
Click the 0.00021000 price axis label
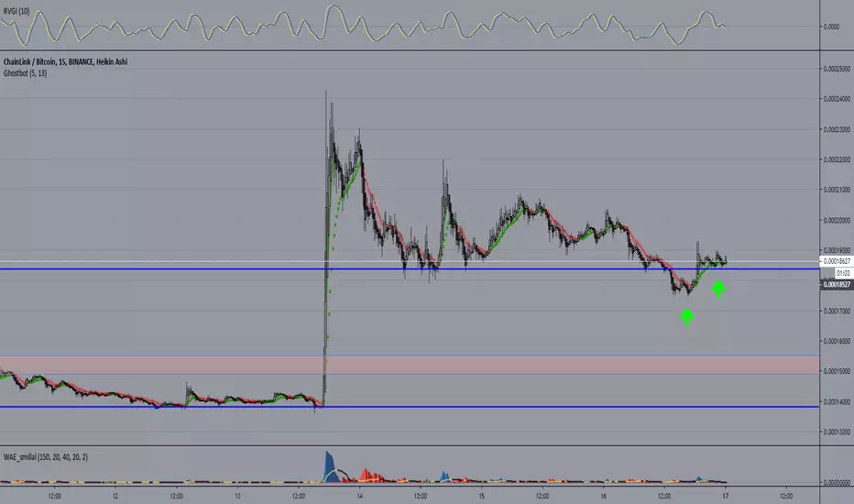pyautogui.click(x=837, y=190)
